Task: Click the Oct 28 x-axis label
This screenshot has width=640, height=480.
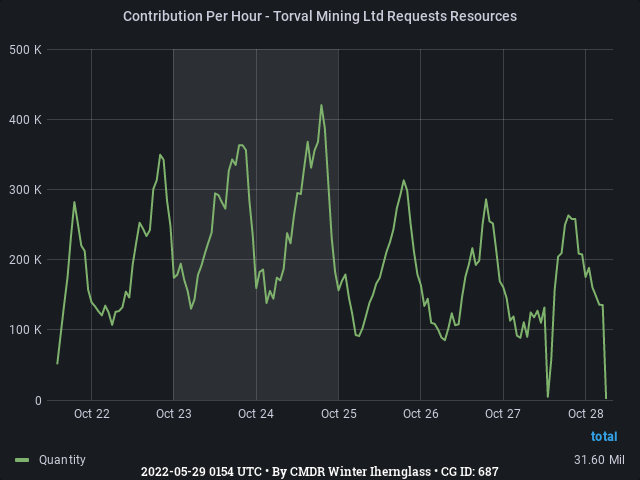Action: (x=586, y=414)
